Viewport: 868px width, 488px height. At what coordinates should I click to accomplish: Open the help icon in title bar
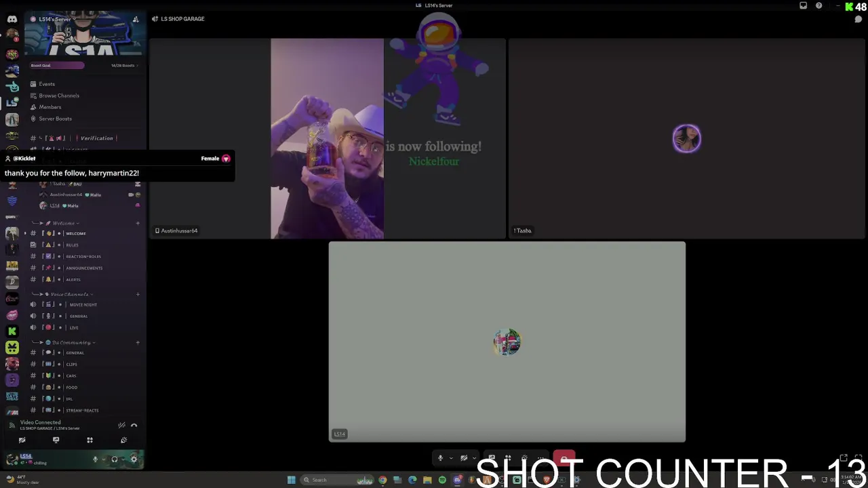(818, 5)
